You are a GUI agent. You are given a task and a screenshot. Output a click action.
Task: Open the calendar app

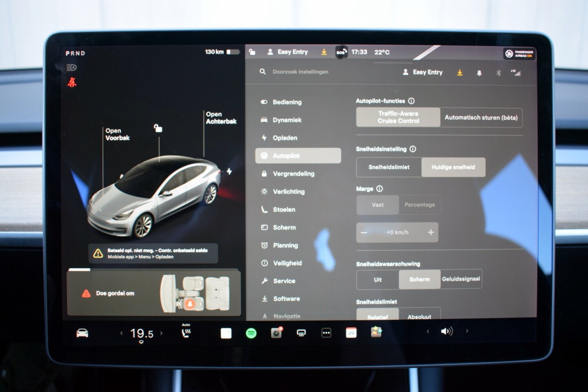point(351,333)
